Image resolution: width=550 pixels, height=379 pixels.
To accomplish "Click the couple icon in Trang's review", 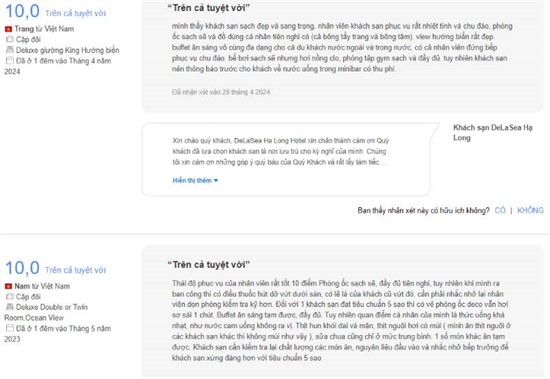I will pos(9,39).
